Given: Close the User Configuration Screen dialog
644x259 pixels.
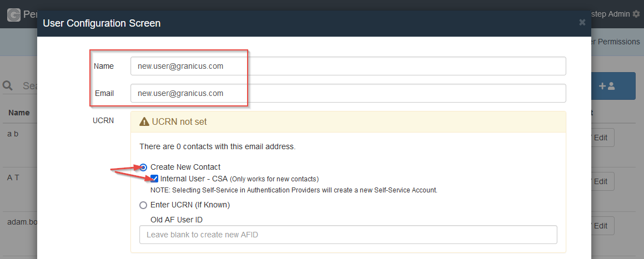Looking at the screenshot, I should 582,22.
